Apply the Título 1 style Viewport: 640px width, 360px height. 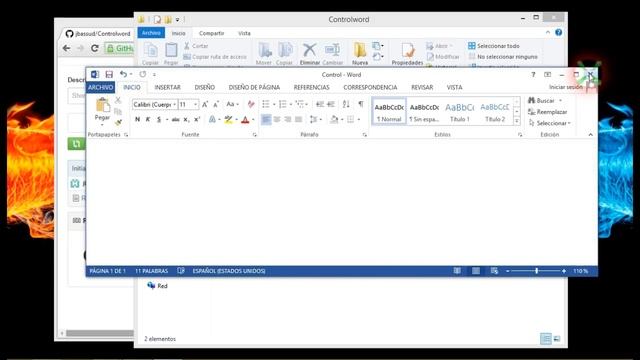(x=460, y=111)
